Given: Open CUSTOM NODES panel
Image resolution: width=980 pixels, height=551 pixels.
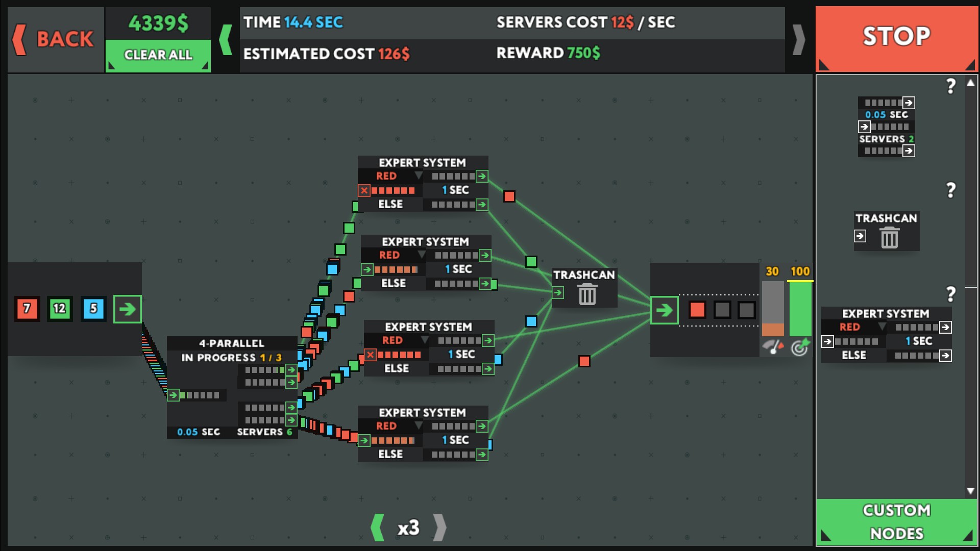Looking at the screenshot, I should tap(896, 521).
